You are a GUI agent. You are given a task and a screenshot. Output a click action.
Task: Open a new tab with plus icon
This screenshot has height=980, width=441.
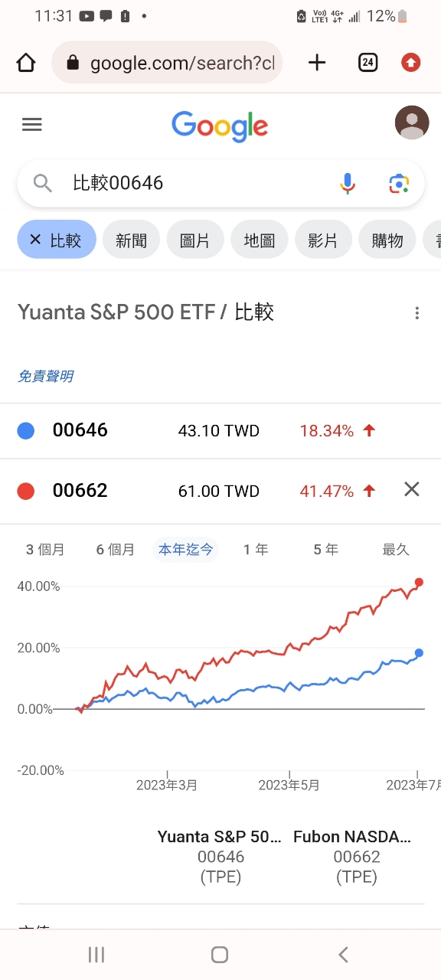(x=317, y=63)
